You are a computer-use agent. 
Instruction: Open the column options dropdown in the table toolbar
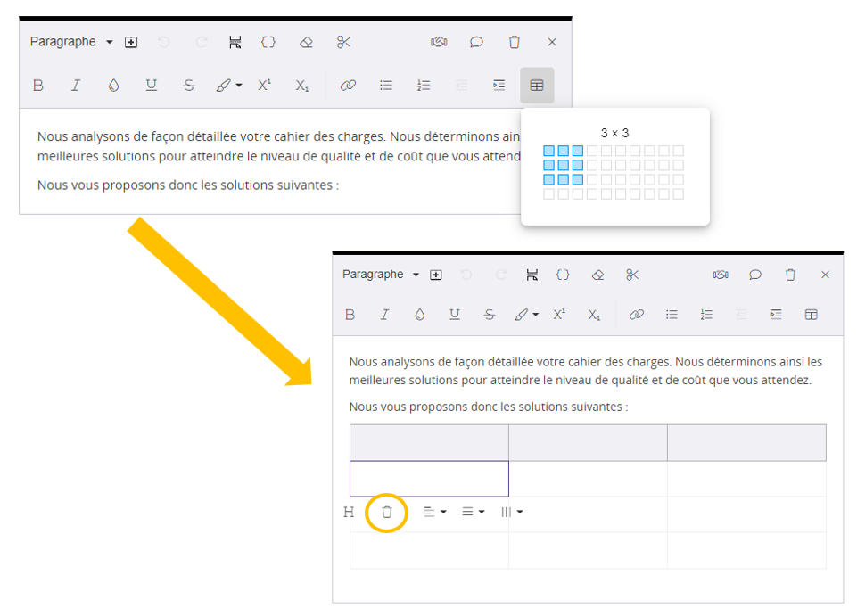pyautogui.click(x=511, y=512)
